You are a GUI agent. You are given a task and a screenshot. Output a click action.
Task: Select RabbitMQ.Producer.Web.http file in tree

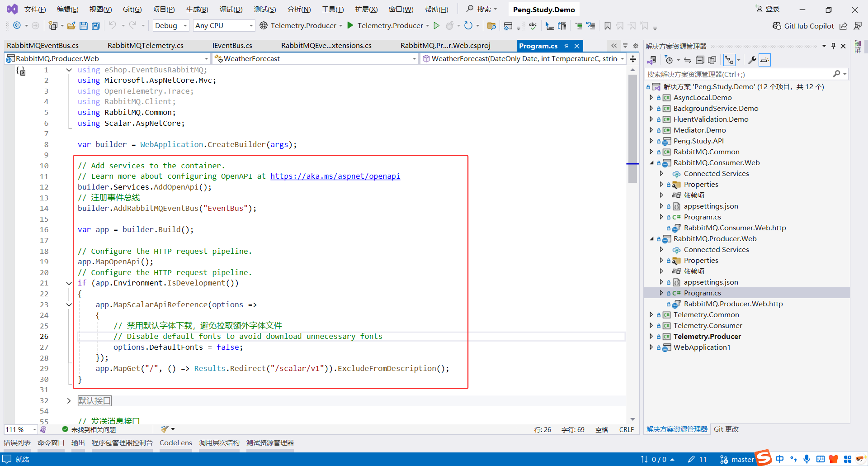(733, 304)
